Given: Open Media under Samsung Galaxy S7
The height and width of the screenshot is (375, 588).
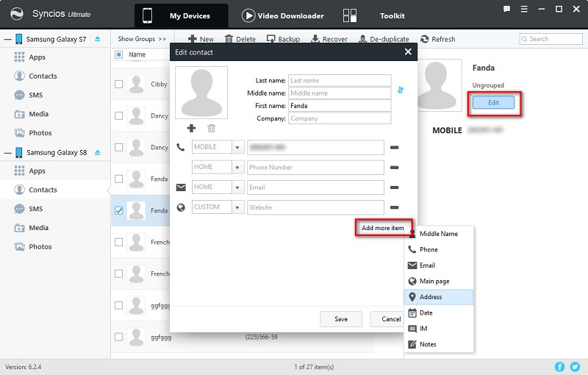Looking at the screenshot, I should pyautogui.click(x=38, y=114).
